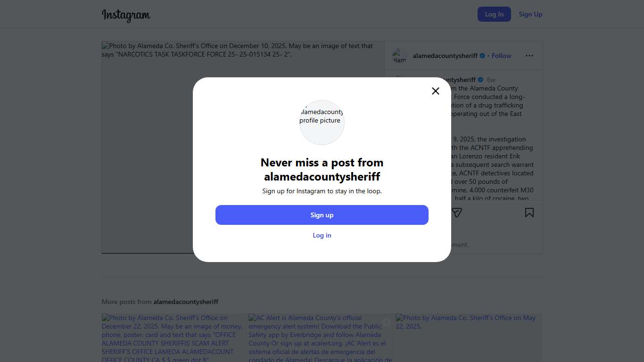644x362 pixels.
Task: Click the Log in link in the popup
Action: point(322,235)
